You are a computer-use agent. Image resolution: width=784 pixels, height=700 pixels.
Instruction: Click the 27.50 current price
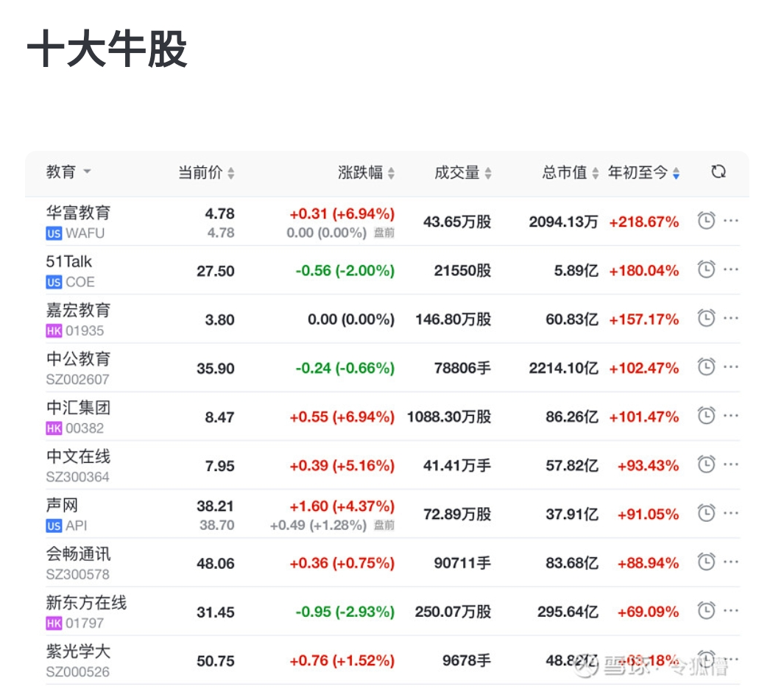(216, 271)
